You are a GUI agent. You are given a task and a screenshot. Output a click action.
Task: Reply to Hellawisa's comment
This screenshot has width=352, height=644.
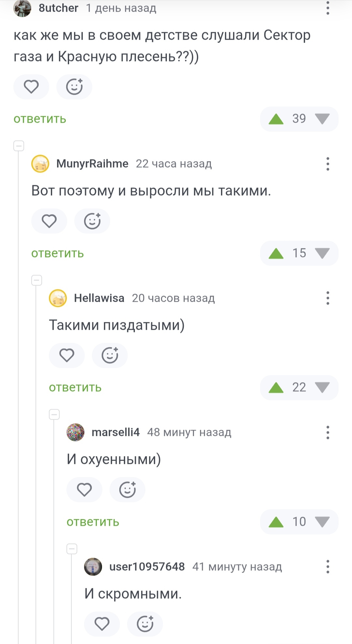[x=75, y=388]
